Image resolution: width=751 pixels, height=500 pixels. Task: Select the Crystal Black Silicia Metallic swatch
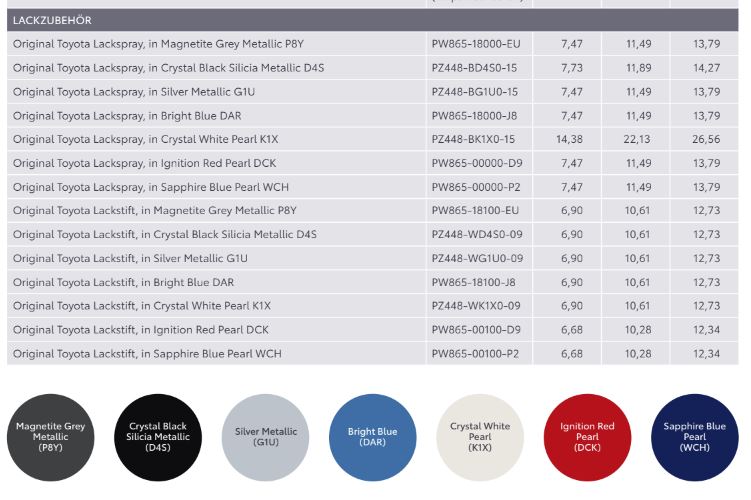point(158,437)
